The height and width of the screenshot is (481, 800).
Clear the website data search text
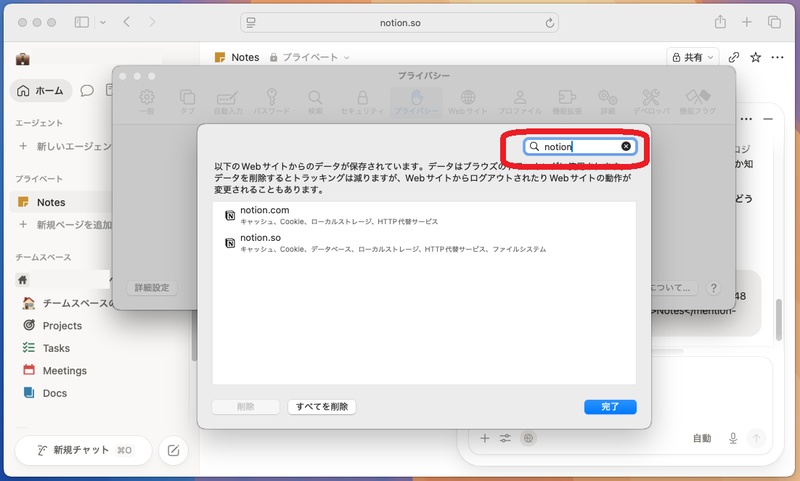pyautogui.click(x=626, y=146)
